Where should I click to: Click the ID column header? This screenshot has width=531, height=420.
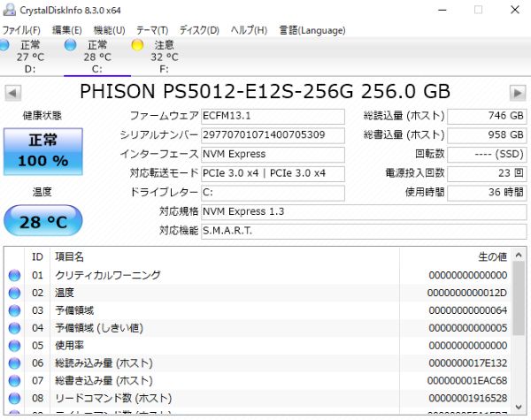[x=37, y=257]
